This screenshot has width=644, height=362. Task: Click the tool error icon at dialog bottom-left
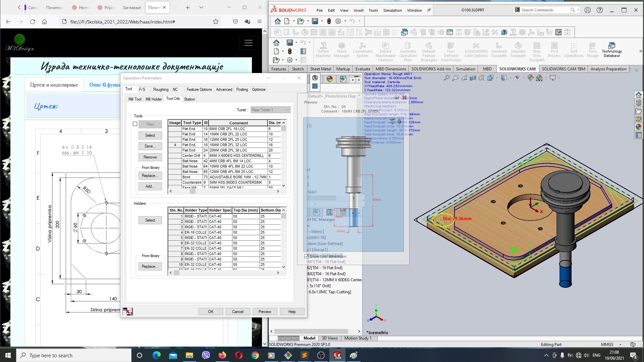128,311
